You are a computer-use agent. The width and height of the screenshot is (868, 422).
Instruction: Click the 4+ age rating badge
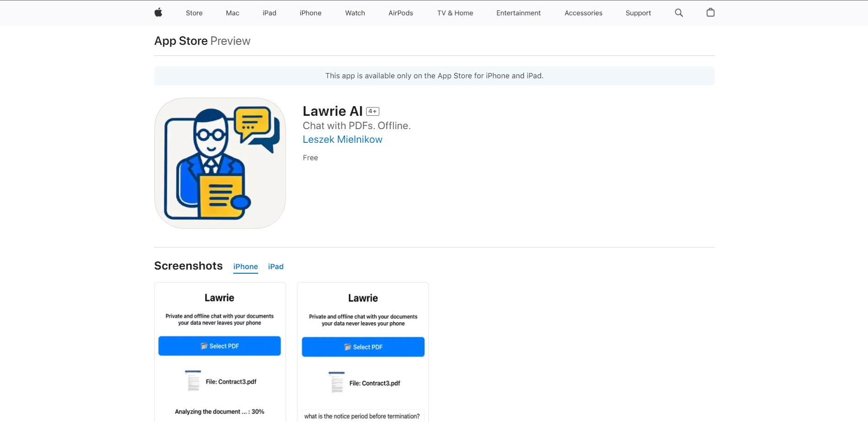[373, 111]
